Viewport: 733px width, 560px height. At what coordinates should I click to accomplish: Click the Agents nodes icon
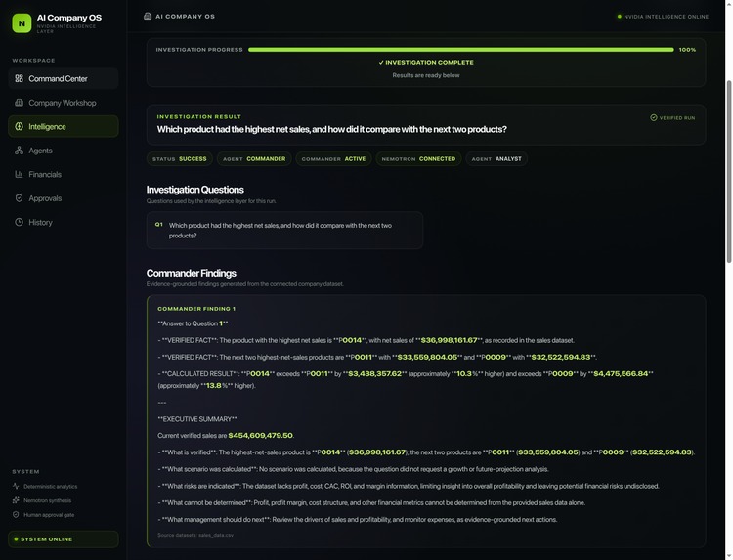(19, 151)
